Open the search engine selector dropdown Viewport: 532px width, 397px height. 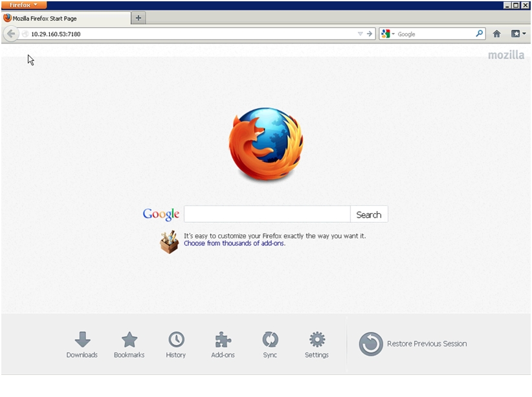(388, 34)
